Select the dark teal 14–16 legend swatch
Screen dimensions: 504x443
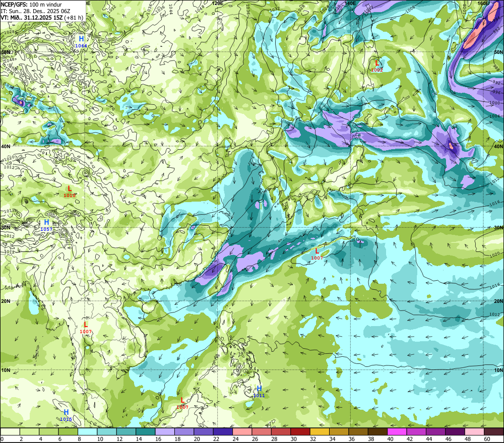(146, 431)
